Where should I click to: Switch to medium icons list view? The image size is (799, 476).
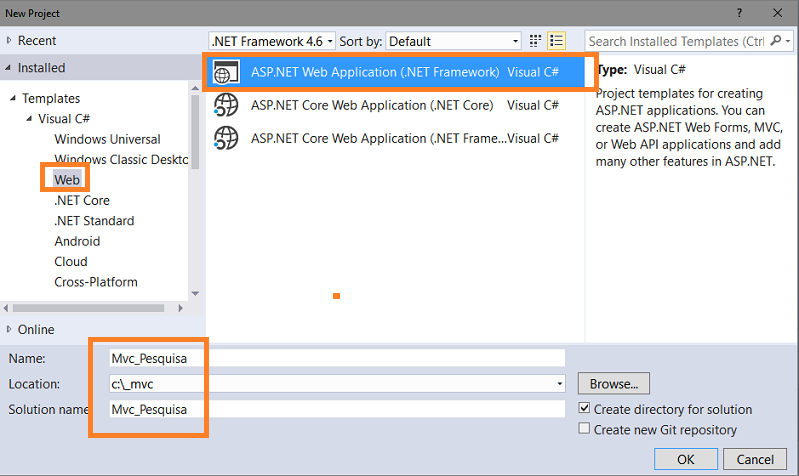[556, 41]
